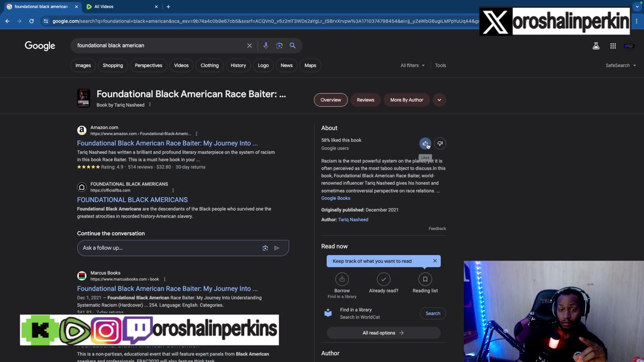This screenshot has width=644, height=362.
Task: Open a new browser tab with plus icon
Action: [x=168, y=7]
